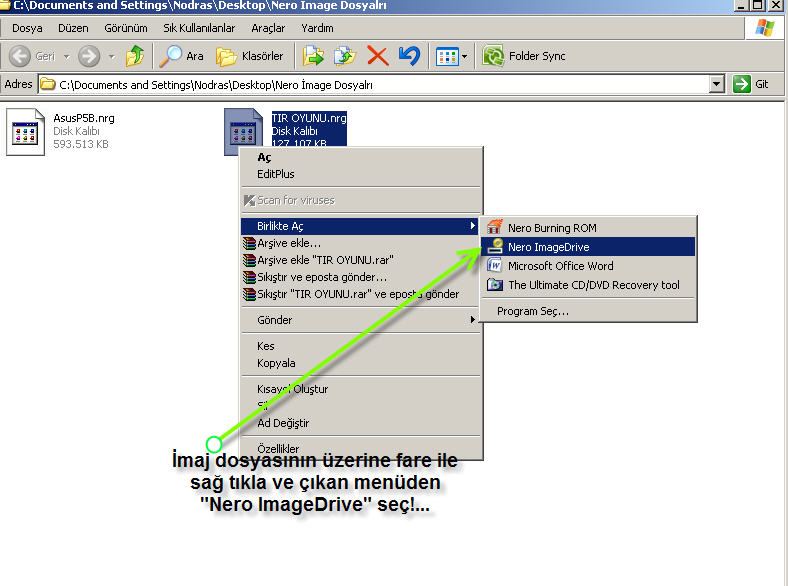This screenshot has width=788, height=586.
Task: Choose EditPlus from context menu
Action: (x=361, y=174)
